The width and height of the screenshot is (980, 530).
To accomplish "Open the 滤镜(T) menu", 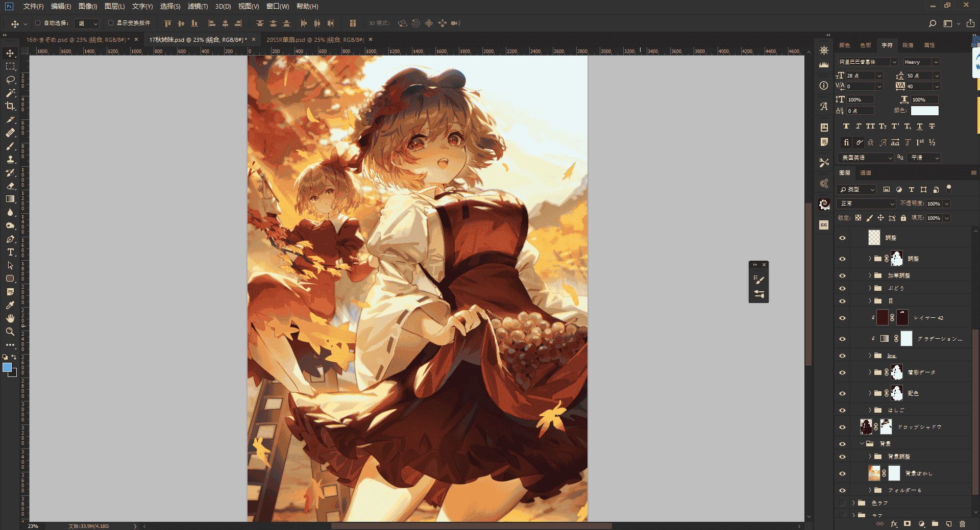I will point(198,6).
